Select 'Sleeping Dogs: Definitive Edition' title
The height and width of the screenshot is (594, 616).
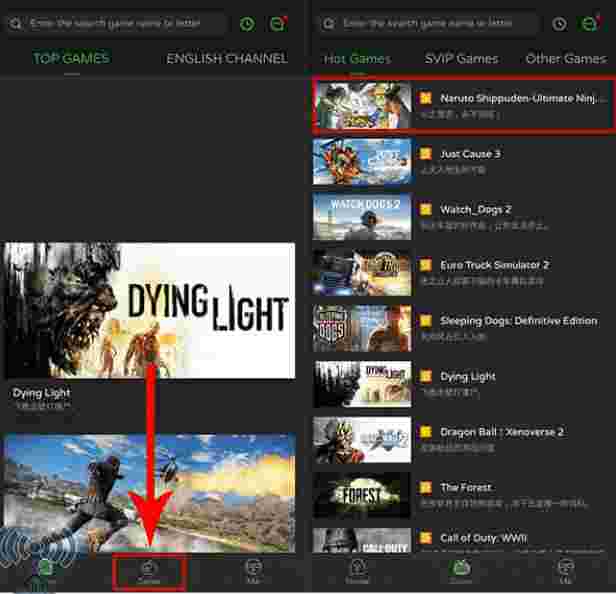click(519, 321)
